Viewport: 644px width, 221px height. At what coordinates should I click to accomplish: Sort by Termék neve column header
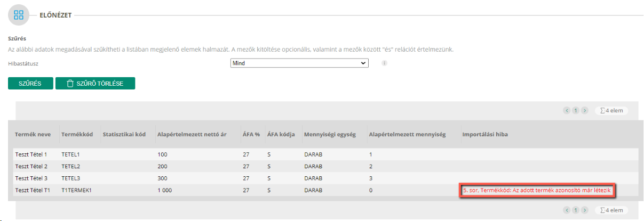tap(33, 134)
